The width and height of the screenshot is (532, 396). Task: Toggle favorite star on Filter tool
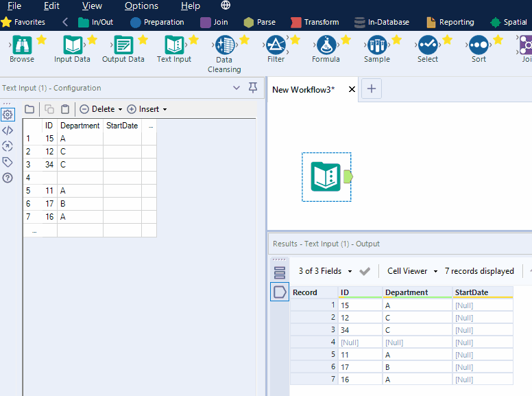click(295, 40)
